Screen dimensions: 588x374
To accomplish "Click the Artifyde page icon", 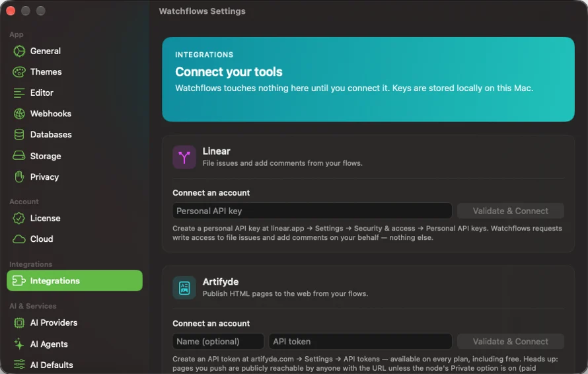I will pyautogui.click(x=184, y=287).
